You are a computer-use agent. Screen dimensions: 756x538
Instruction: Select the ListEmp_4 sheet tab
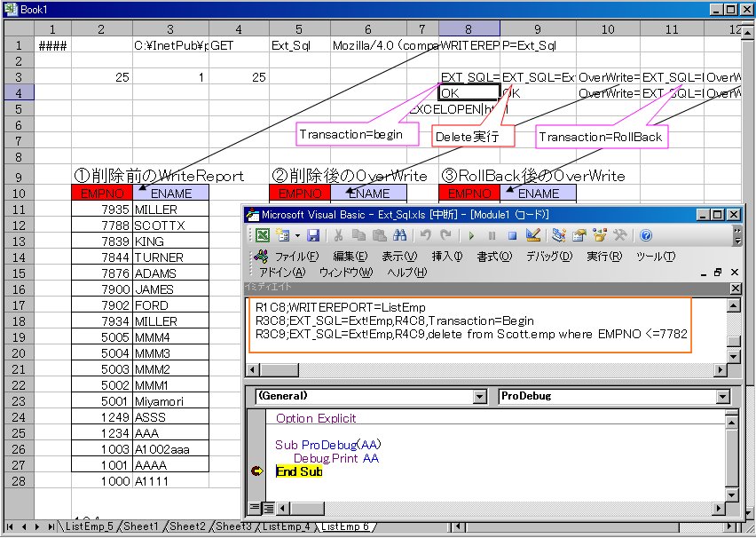point(287,526)
